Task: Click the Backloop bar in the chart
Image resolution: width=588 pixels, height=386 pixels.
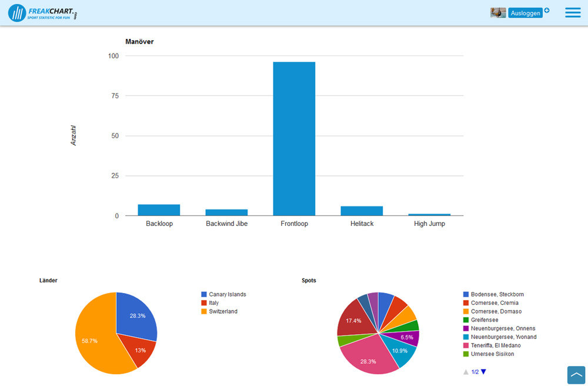Action: (159, 210)
